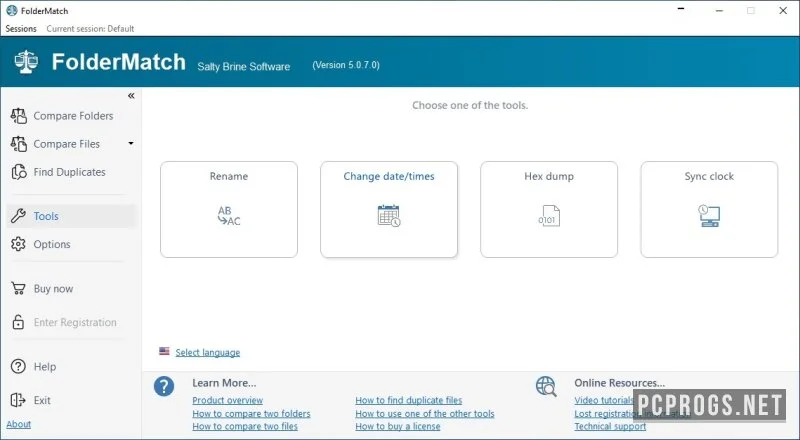Click the Buy now shopping cart icon
800x440 pixels.
coord(18,288)
